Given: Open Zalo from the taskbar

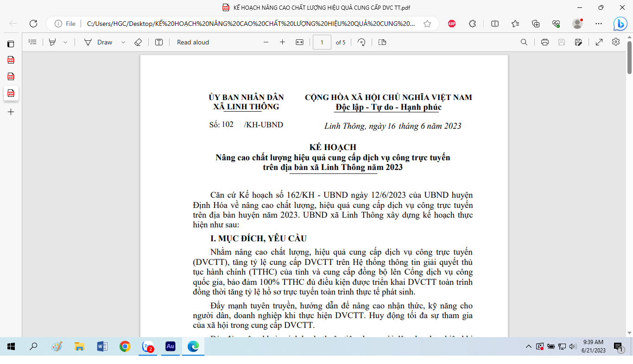Looking at the screenshot, I should pos(148,346).
